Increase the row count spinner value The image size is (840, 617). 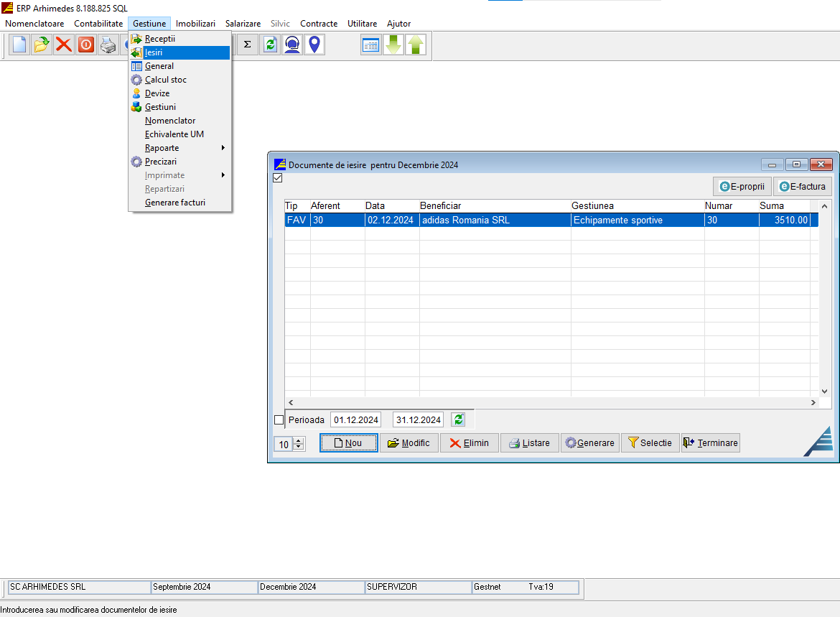[x=299, y=440]
